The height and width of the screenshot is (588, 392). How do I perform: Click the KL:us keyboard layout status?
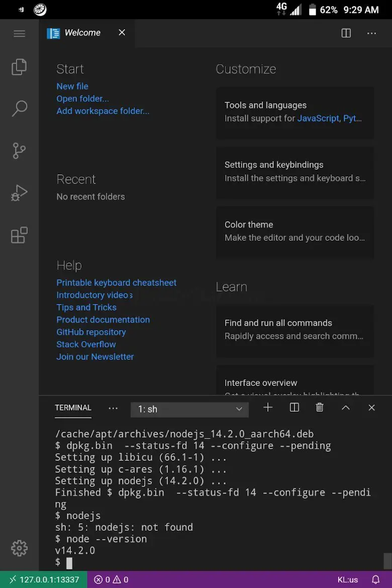[x=347, y=580]
